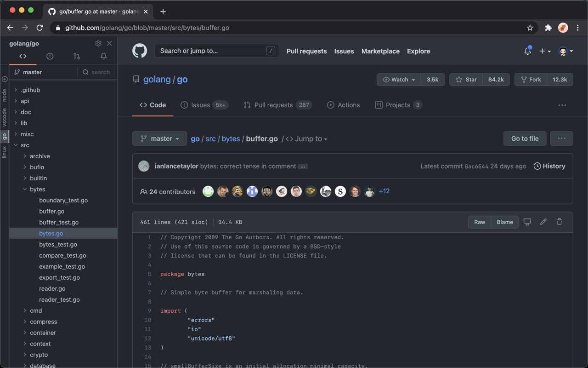Open buffer_test.go in the file tree
Image resolution: width=588 pixels, height=368 pixels.
pyautogui.click(x=59, y=222)
